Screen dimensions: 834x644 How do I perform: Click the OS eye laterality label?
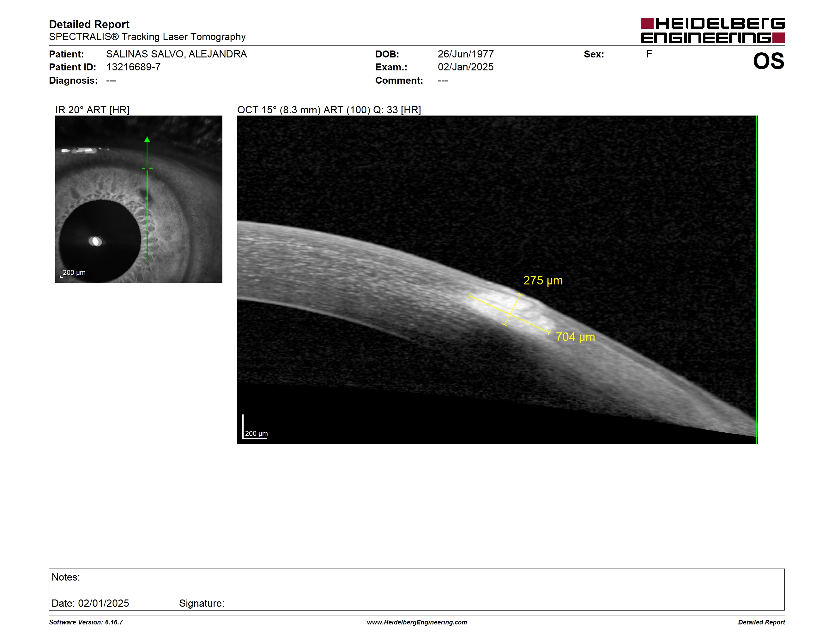pos(768,61)
